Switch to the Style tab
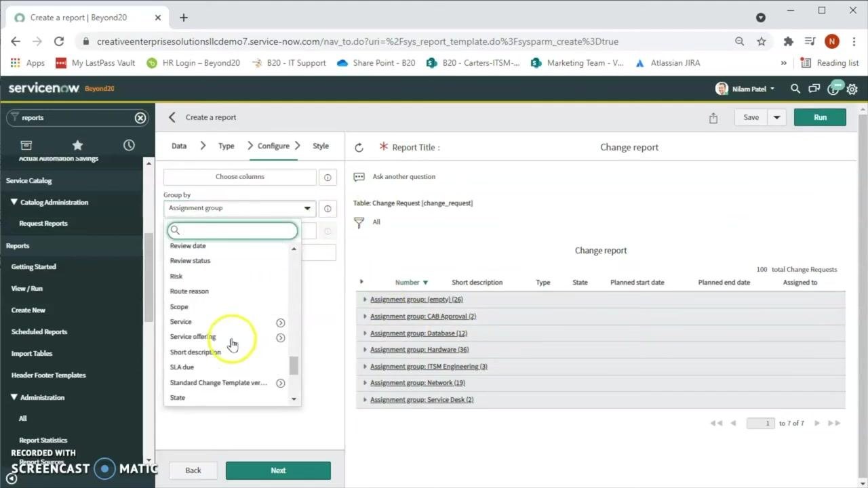This screenshot has width=868, height=488. click(x=321, y=146)
